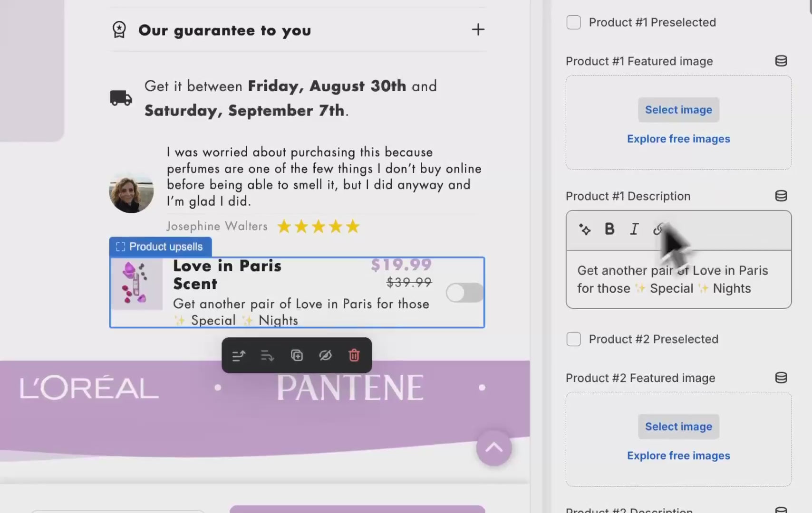
Task: Connect dynamic source for Product #2 Featured image
Action: tap(781, 378)
